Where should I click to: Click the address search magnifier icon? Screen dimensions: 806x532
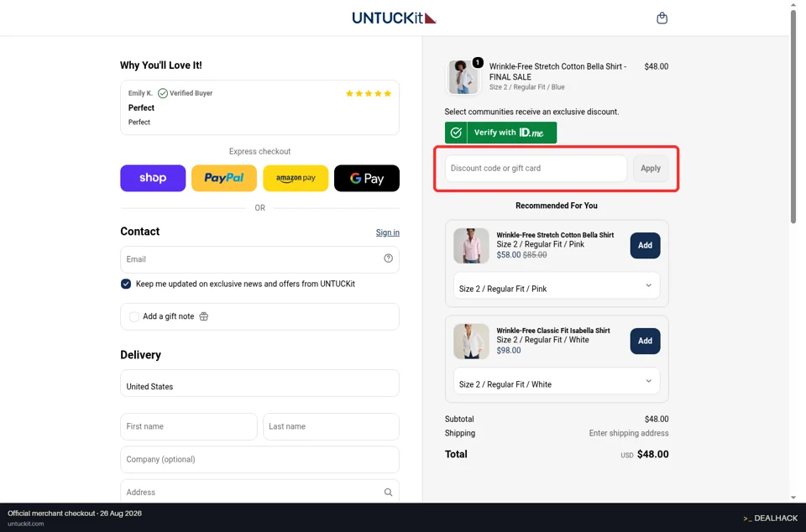(388, 492)
